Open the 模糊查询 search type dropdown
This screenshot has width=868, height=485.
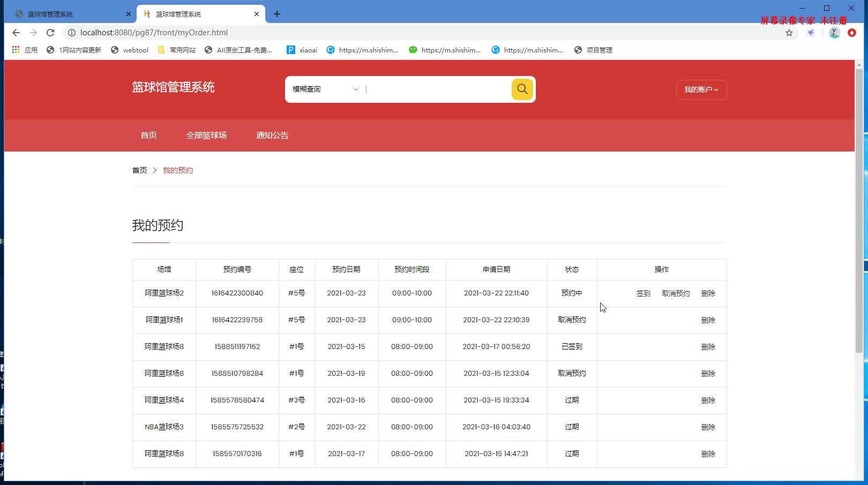pyautogui.click(x=323, y=89)
